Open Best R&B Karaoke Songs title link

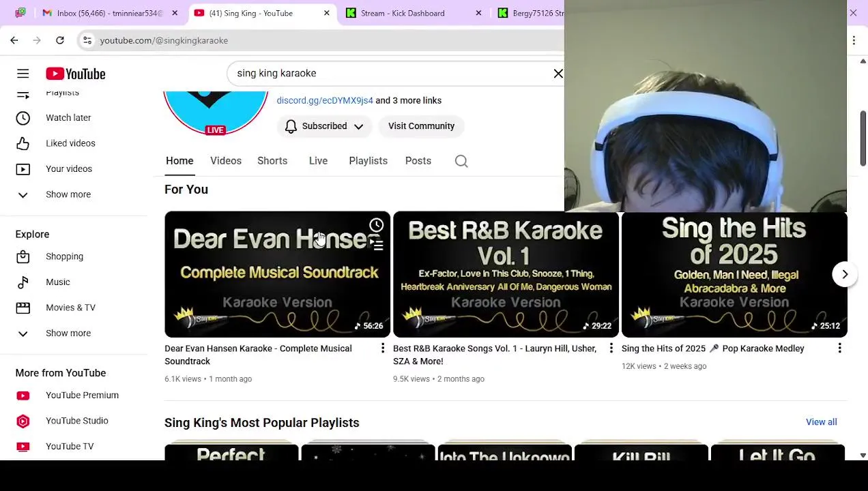(495, 355)
